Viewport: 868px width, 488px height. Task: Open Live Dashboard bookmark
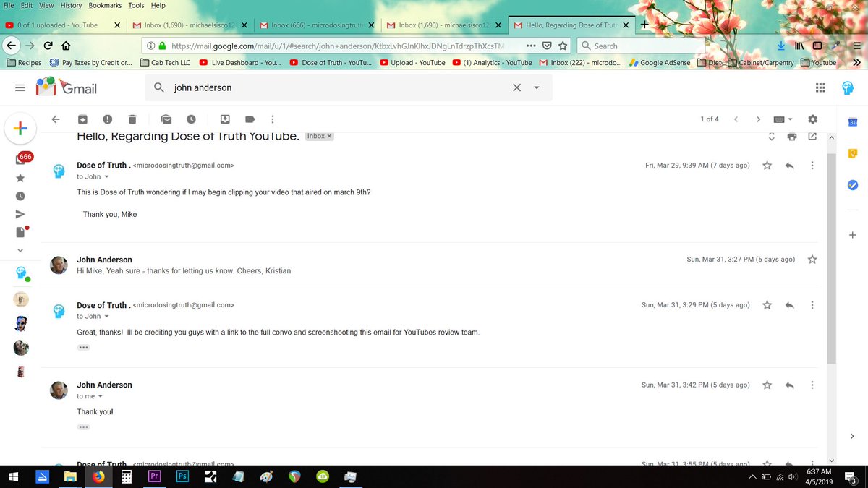239,62
